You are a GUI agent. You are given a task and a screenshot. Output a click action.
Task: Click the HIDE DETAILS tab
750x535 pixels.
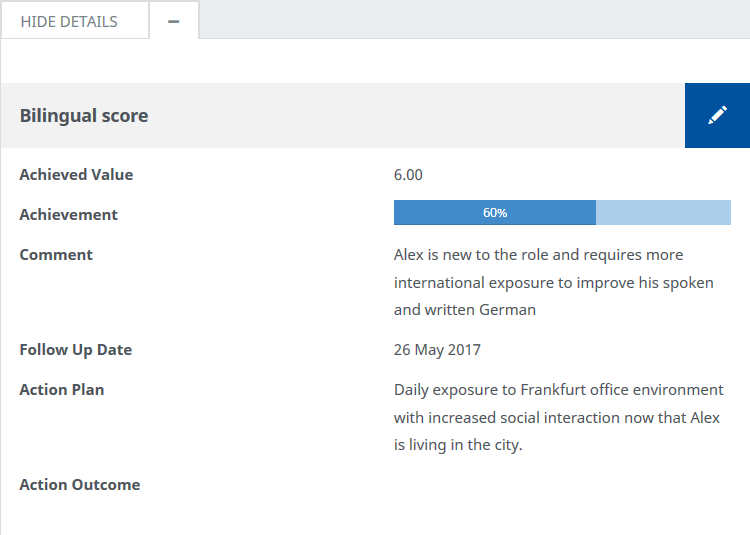pyautogui.click(x=69, y=21)
